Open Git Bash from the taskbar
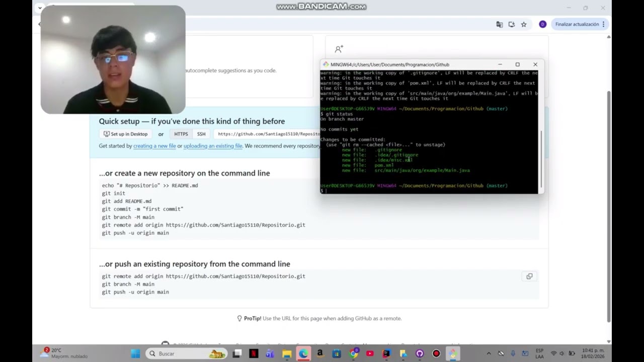The height and width of the screenshot is (362, 644). click(453, 353)
